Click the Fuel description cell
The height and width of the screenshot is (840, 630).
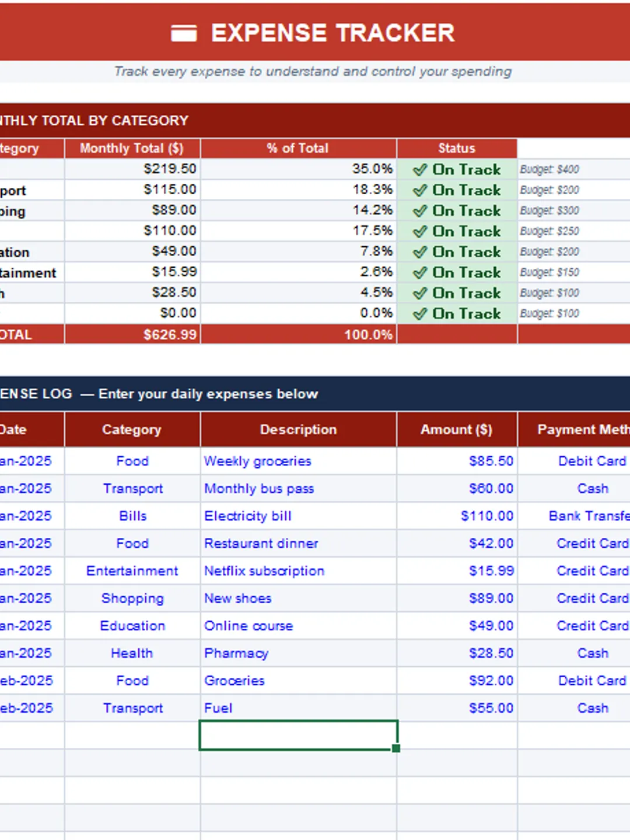tap(299, 708)
